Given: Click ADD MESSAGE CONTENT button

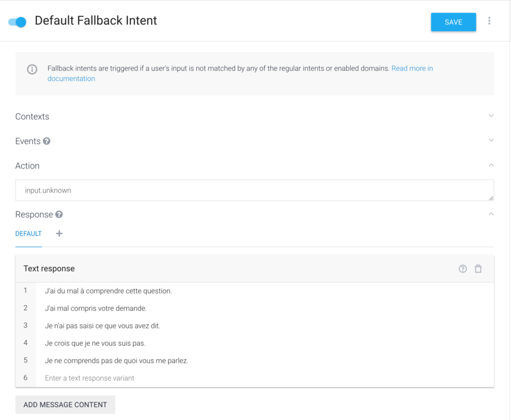Looking at the screenshot, I should click(65, 405).
